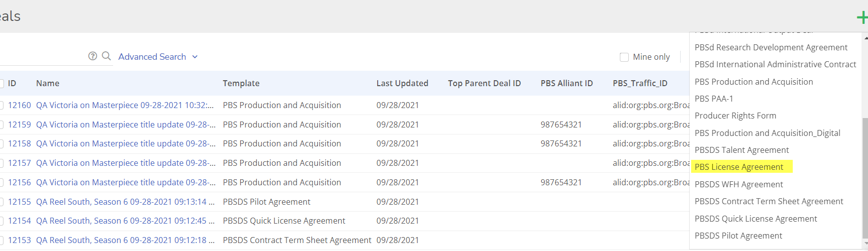Select the checkbox for deal 12160
Image resolution: width=868 pixels, height=251 pixels.
pos(1,106)
